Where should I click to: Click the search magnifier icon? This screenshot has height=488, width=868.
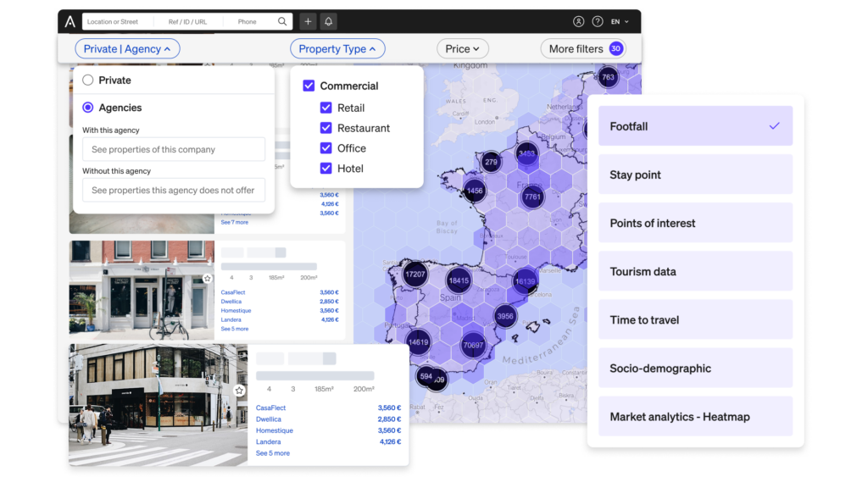point(282,21)
